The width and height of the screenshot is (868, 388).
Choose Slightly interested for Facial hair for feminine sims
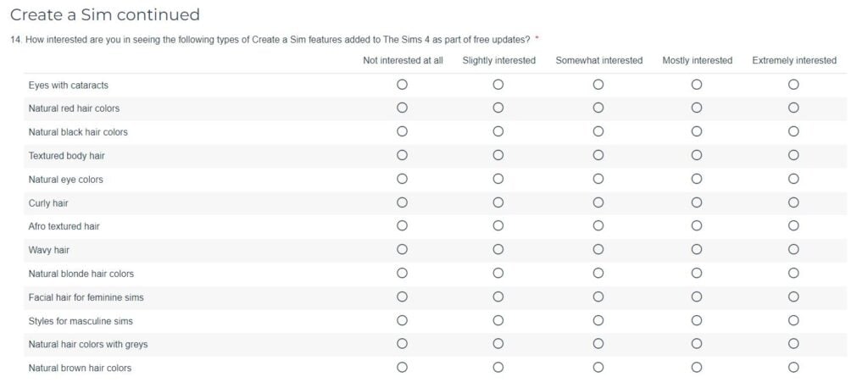pos(498,297)
